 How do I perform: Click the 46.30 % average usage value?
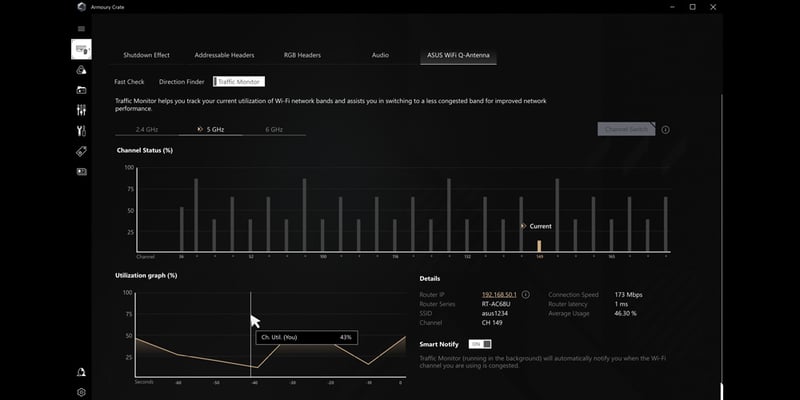pyautogui.click(x=626, y=313)
